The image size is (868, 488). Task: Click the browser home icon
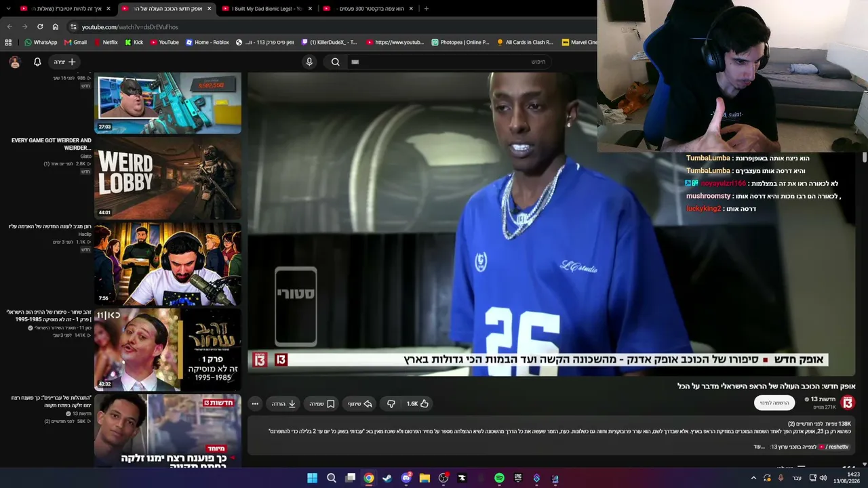tap(56, 26)
